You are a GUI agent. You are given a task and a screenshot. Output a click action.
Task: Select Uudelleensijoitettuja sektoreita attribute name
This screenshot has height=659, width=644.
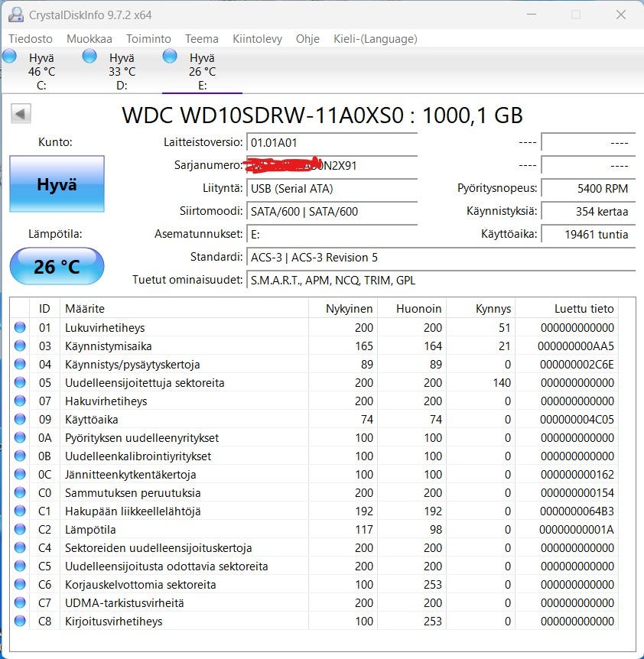coord(145,383)
